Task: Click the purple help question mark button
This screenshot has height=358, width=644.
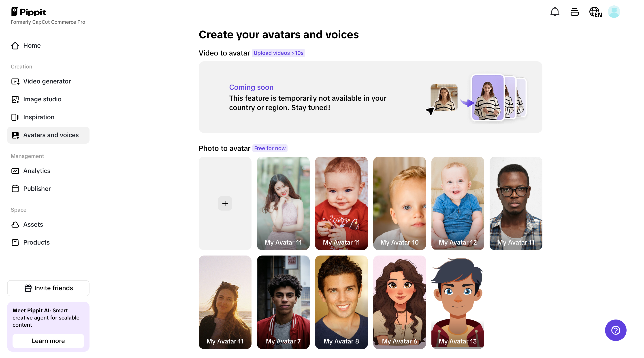Action: [x=615, y=330]
